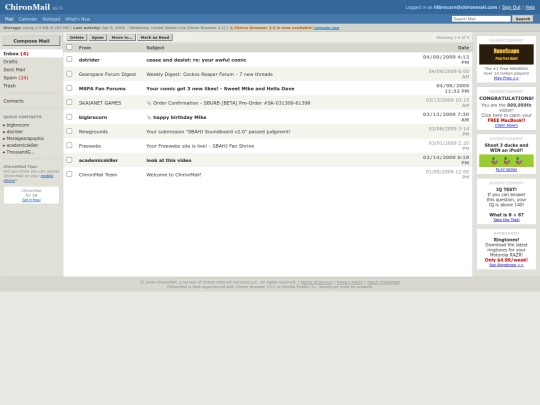Sort emails by Subject column header
Image resolution: width=540 pixels, height=405 pixels.
coord(155,48)
